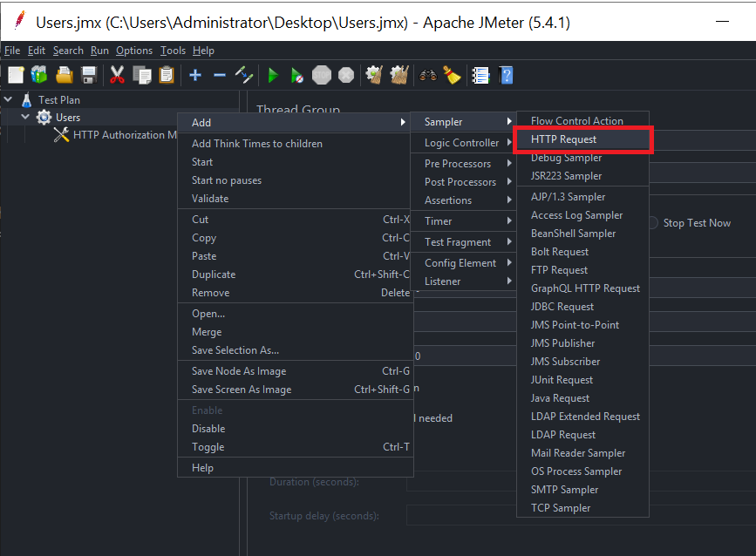
Task: Select the HTTP Authorization Manager icon
Action: [61, 135]
